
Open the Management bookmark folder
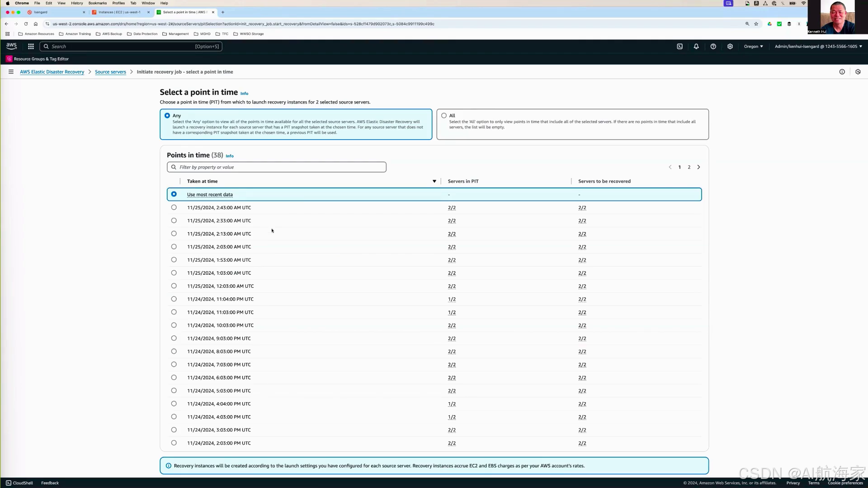point(175,34)
